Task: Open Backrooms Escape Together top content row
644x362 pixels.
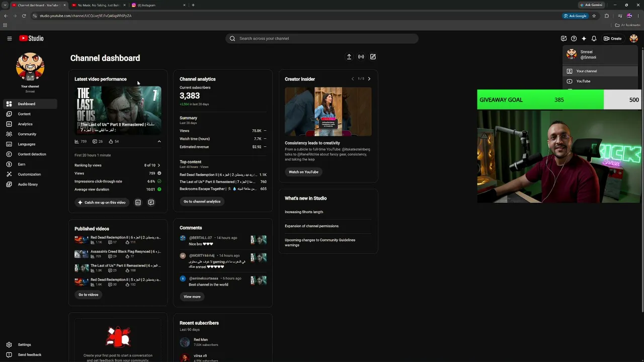Action: [x=223, y=189]
